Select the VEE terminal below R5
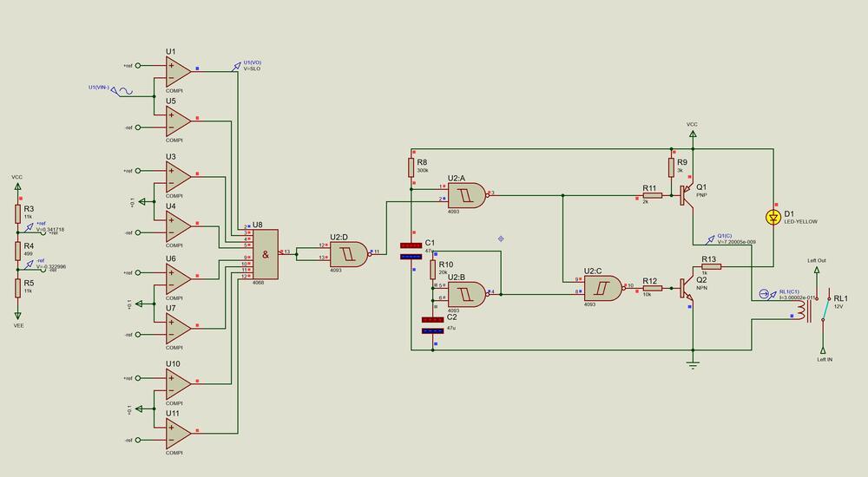The image size is (868, 477). (17, 314)
